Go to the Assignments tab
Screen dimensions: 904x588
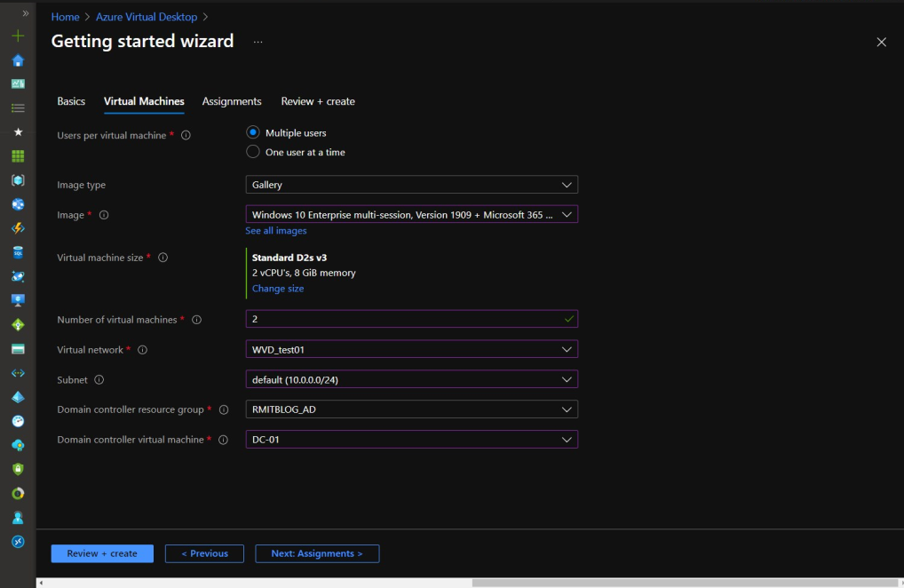tap(232, 101)
